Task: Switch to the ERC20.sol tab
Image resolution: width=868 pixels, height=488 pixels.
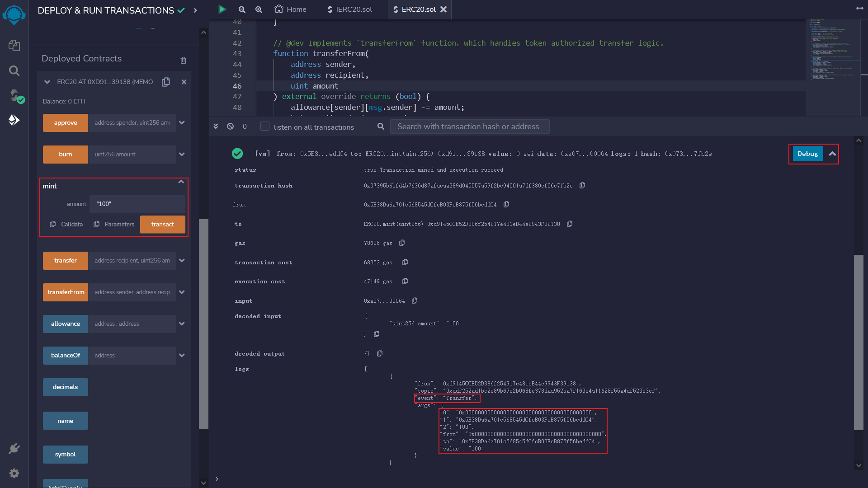Action: 417,9
